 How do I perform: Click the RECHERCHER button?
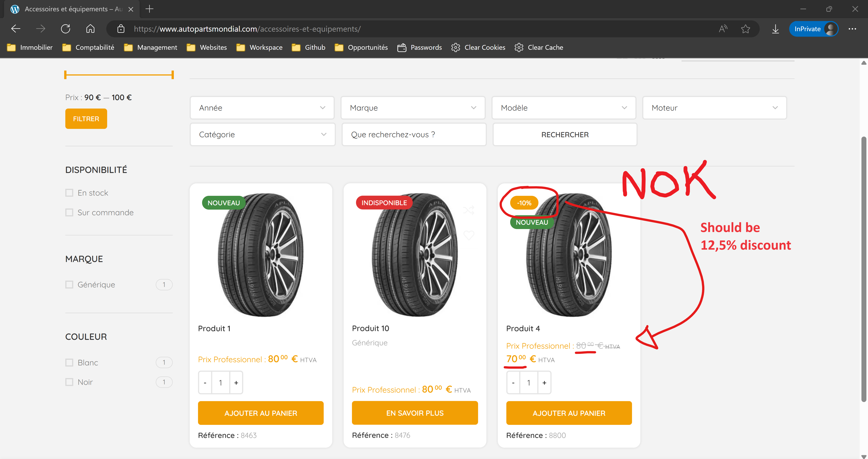pyautogui.click(x=565, y=135)
